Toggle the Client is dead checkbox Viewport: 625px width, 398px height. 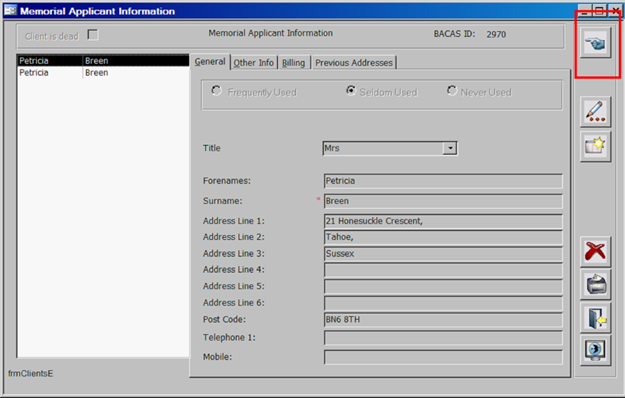coord(92,35)
